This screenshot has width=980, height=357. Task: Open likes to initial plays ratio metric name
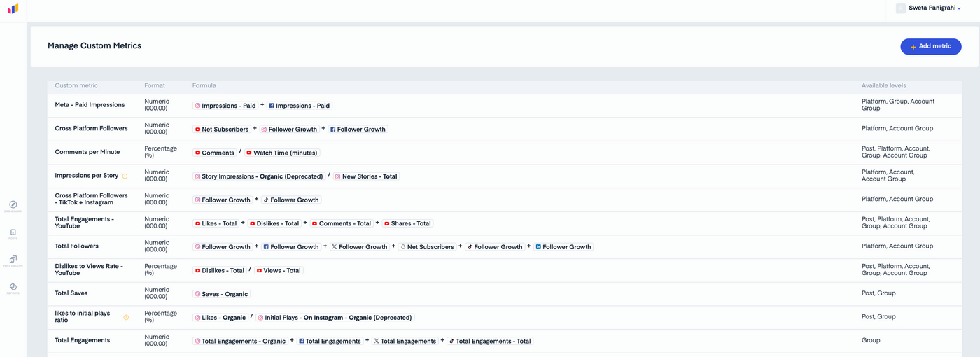pyautogui.click(x=83, y=316)
